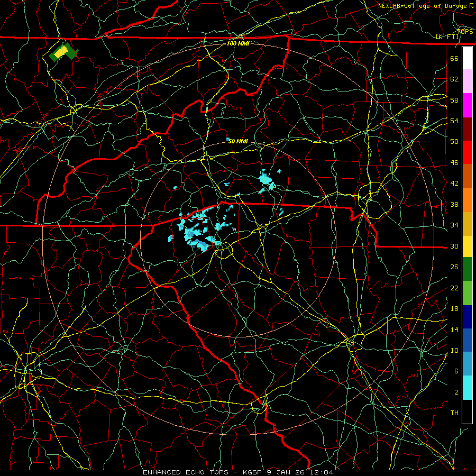Click the navy blue legend swatch
Viewport: 476px width, 476px height.
467,317
